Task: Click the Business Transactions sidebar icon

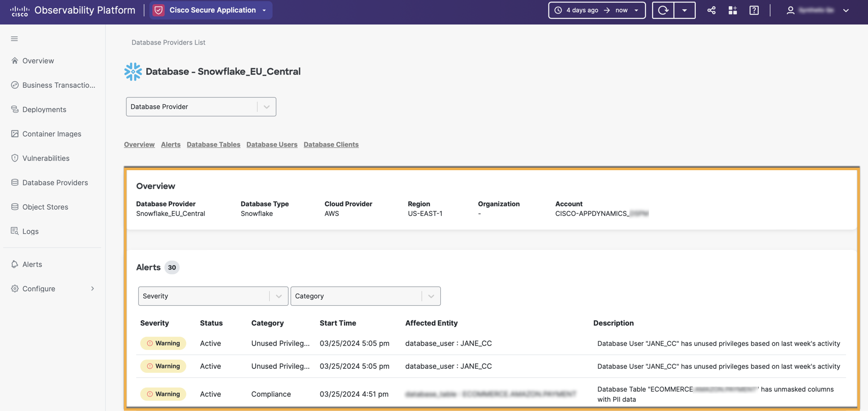Action: 15,85
